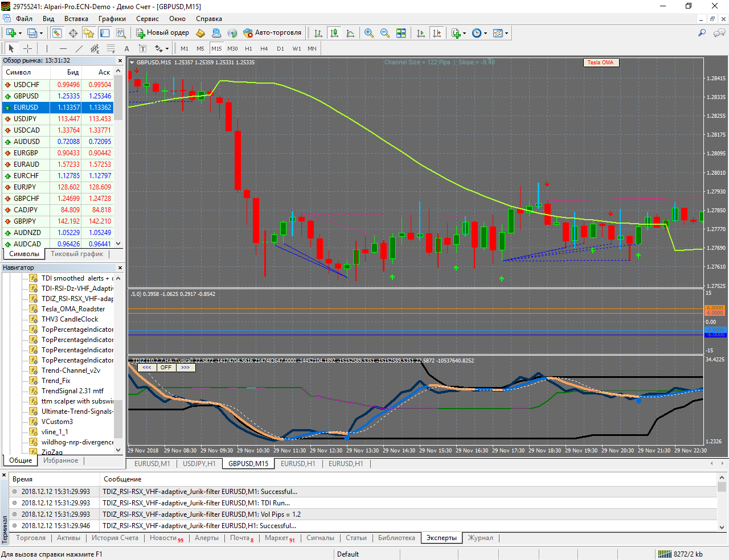Open the search magnifier in toolbar
Image resolution: width=729 pixels, height=560 pixels.
pyautogui.click(x=702, y=33)
